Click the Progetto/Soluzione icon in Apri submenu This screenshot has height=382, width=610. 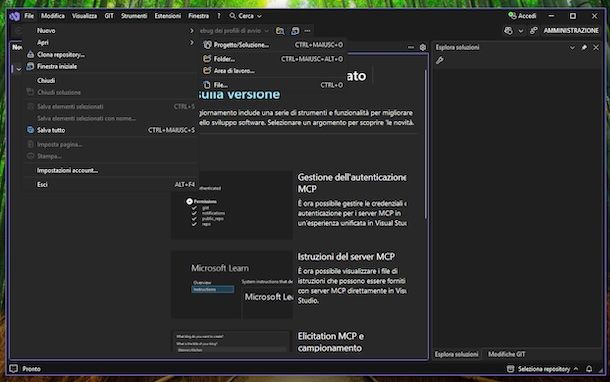click(x=207, y=45)
